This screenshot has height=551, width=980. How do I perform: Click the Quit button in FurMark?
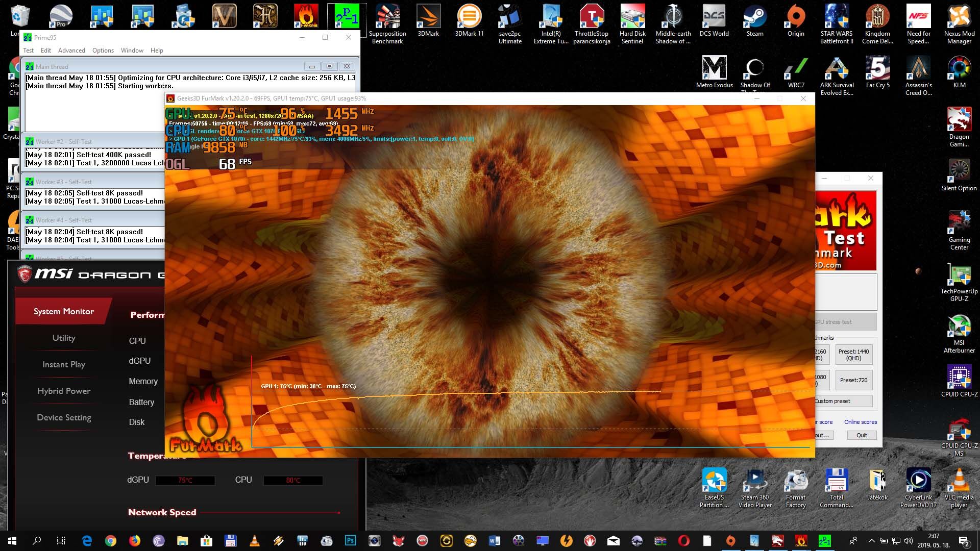862,435
